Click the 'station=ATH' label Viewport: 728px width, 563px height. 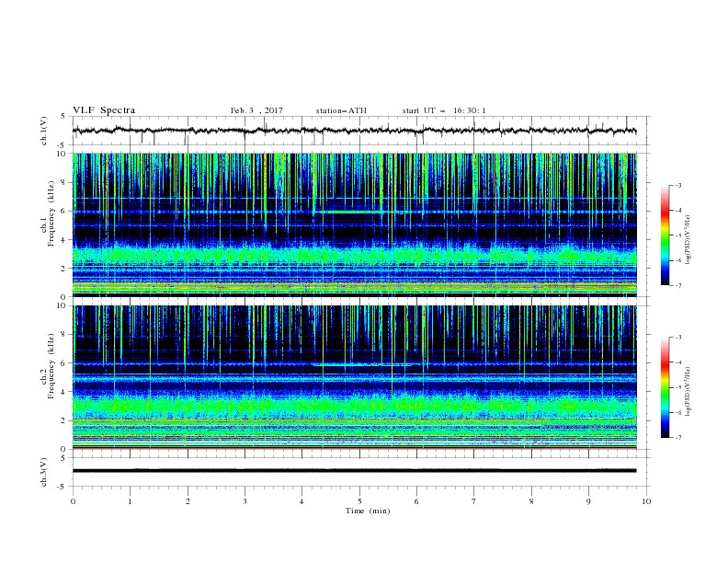tap(341, 110)
